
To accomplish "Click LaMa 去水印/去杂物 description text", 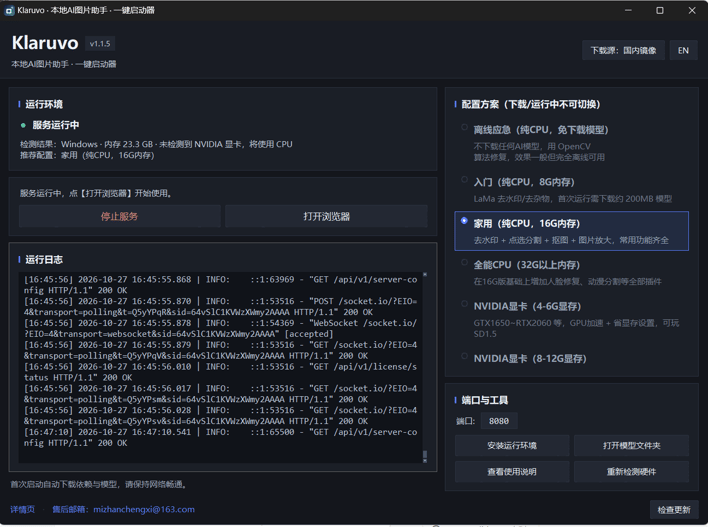I will pos(573,199).
